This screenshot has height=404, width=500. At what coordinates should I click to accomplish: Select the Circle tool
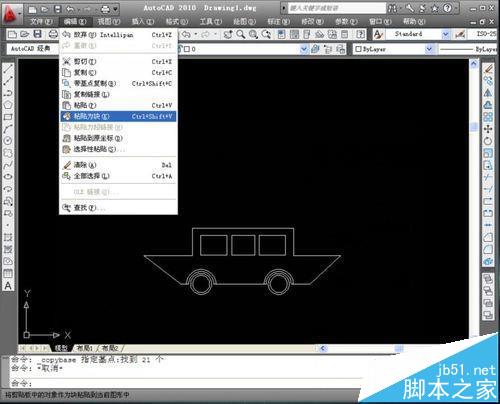(8, 141)
